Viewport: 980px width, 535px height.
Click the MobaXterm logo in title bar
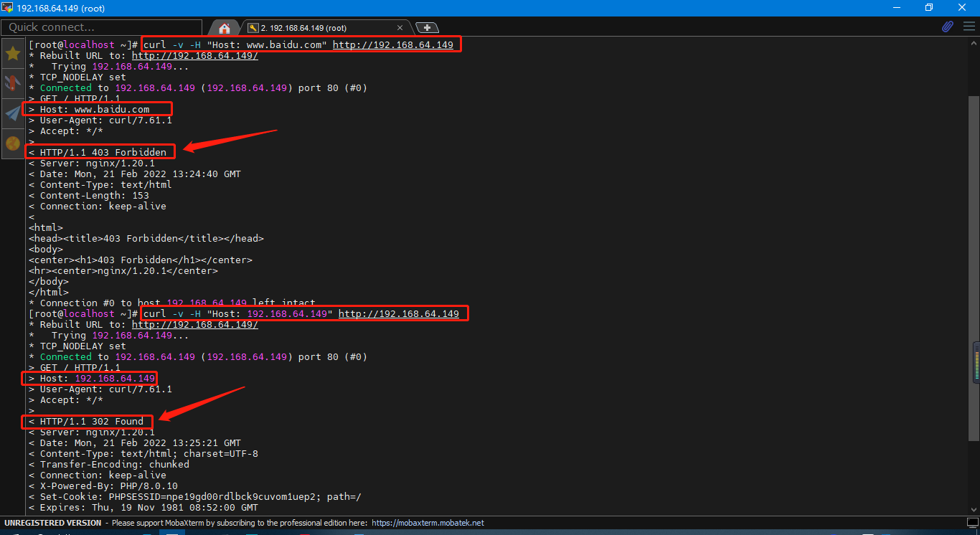pyautogui.click(x=7, y=7)
